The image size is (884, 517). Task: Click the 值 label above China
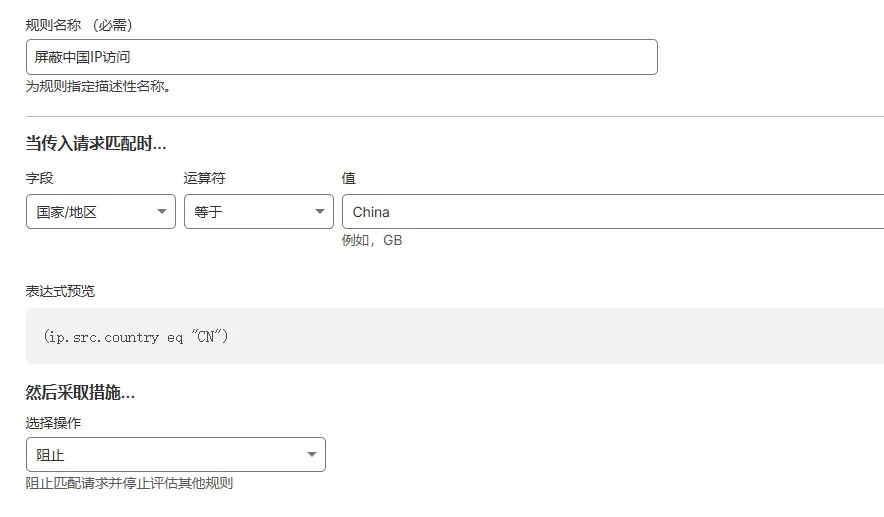pyautogui.click(x=348, y=178)
